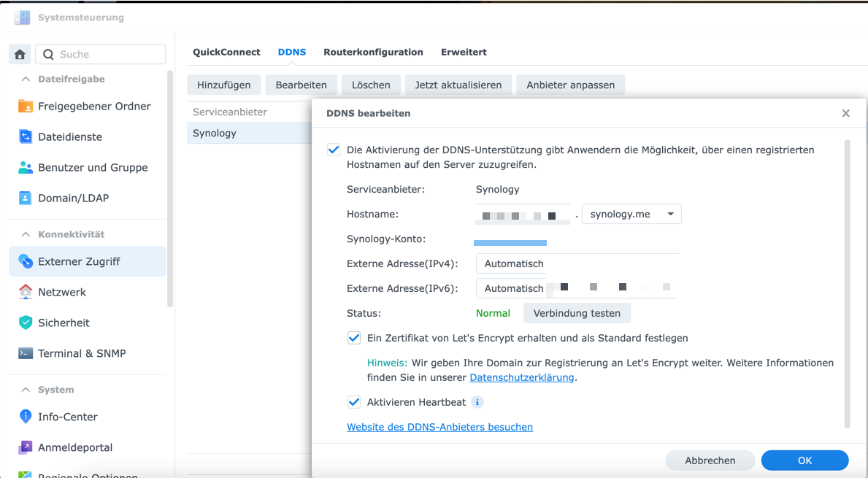The height and width of the screenshot is (478, 868).
Task: Open the QuickConnect tab
Action: point(226,52)
